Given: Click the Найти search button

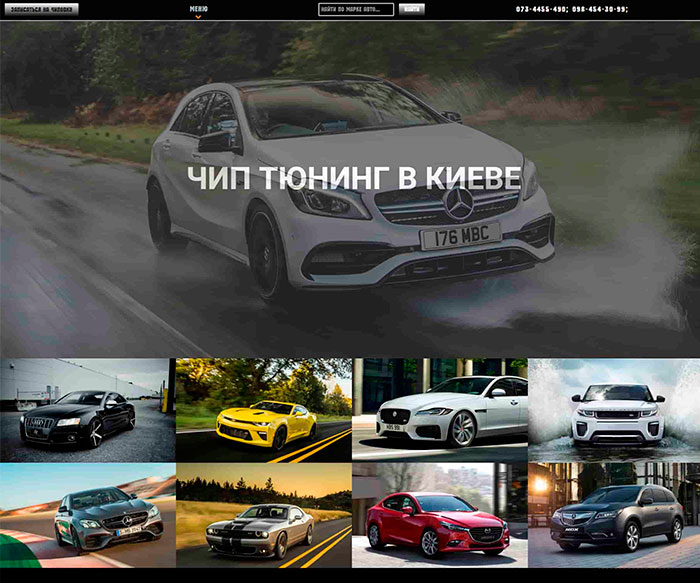Looking at the screenshot, I should pyautogui.click(x=411, y=9).
